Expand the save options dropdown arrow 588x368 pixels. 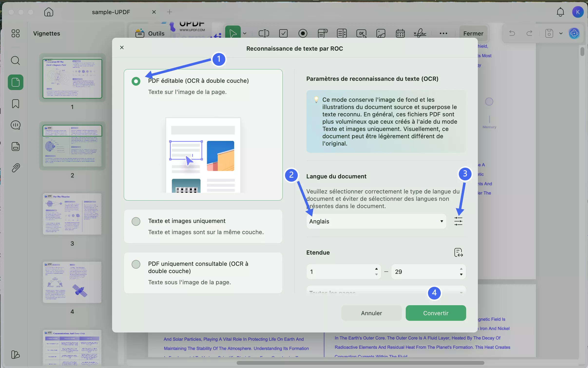coord(561,33)
